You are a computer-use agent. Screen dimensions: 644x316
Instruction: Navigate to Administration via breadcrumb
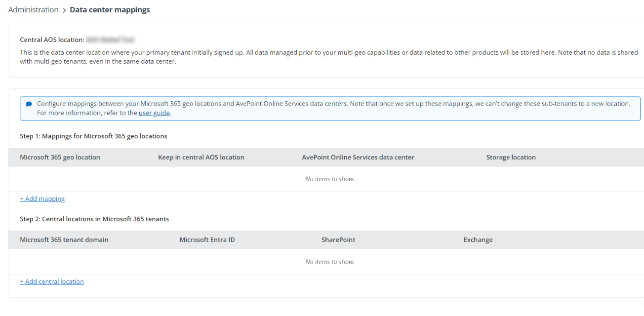pos(33,9)
